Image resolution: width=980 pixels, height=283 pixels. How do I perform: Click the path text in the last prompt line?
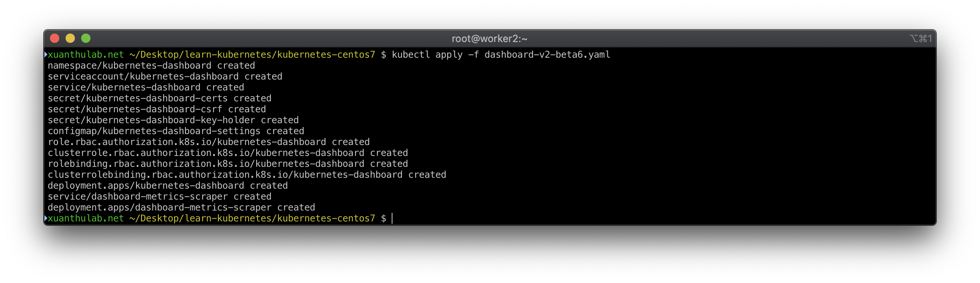click(252, 218)
